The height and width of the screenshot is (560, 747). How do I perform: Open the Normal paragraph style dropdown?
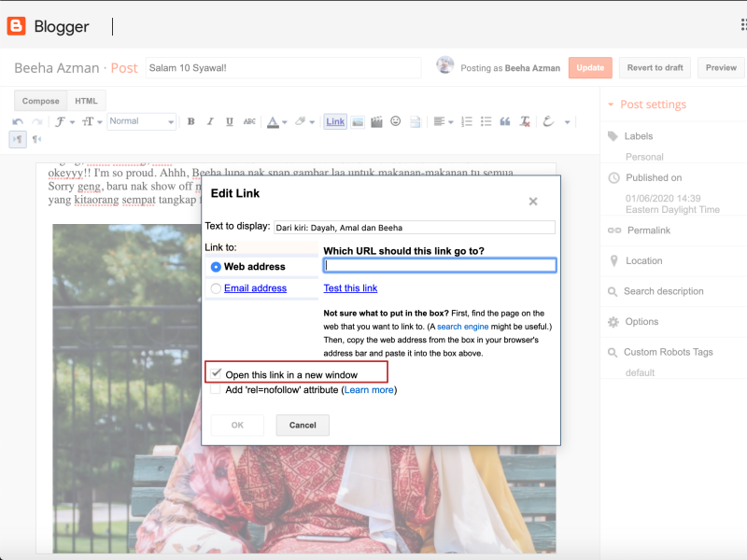pos(141,120)
